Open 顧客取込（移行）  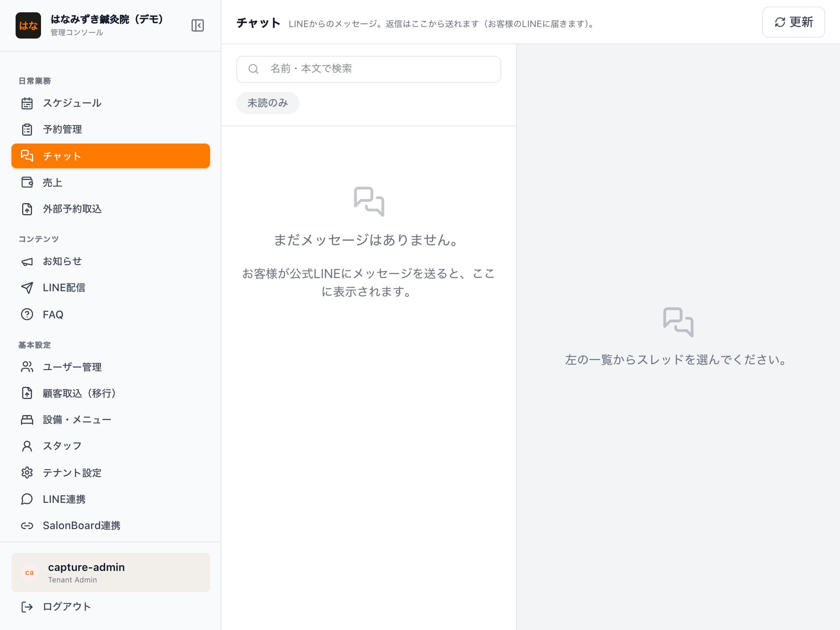coord(111,393)
